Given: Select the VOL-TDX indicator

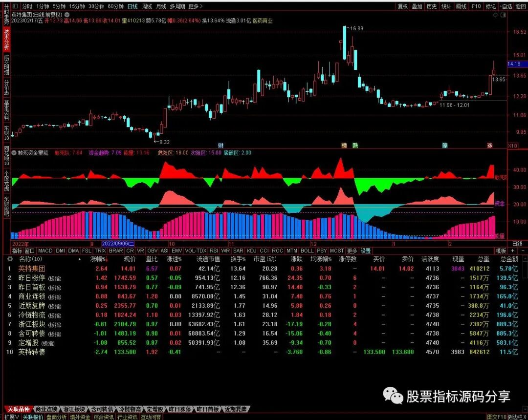Looking at the screenshot, I should coord(196,251).
